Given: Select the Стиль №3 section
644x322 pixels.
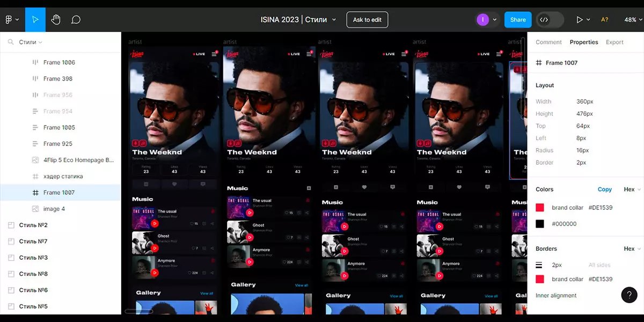Looking at the screenshot, I should tap(60, 258).
